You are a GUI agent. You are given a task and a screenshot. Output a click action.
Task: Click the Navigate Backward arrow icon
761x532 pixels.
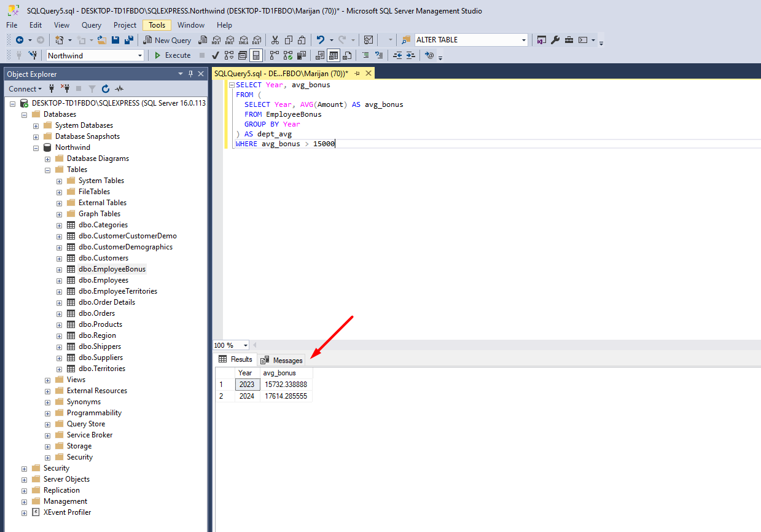coord(20,40)
